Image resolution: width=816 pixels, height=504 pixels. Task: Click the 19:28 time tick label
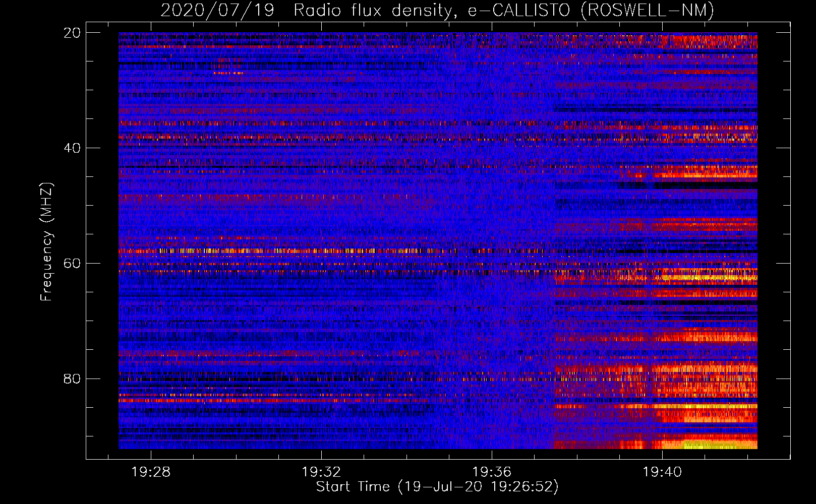tap(151, 472)
